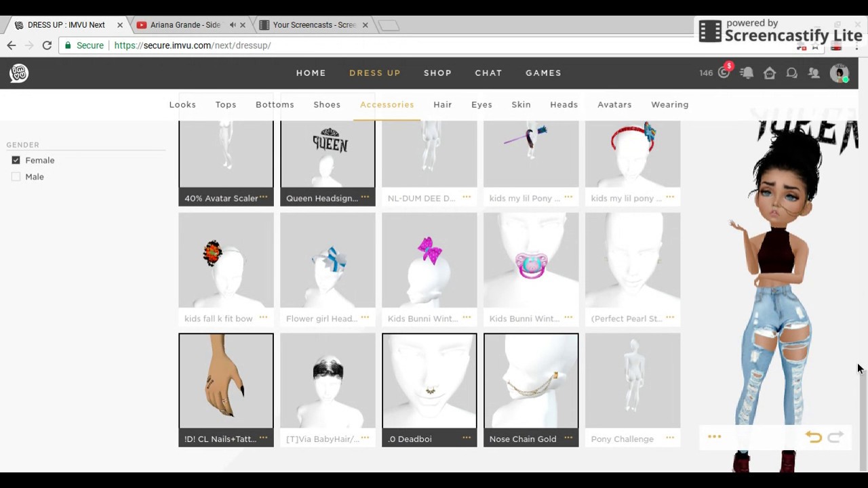Viewport: 868px width, 488px height.
Task: Switch to Heads category tab
Action: pos(564,104)
